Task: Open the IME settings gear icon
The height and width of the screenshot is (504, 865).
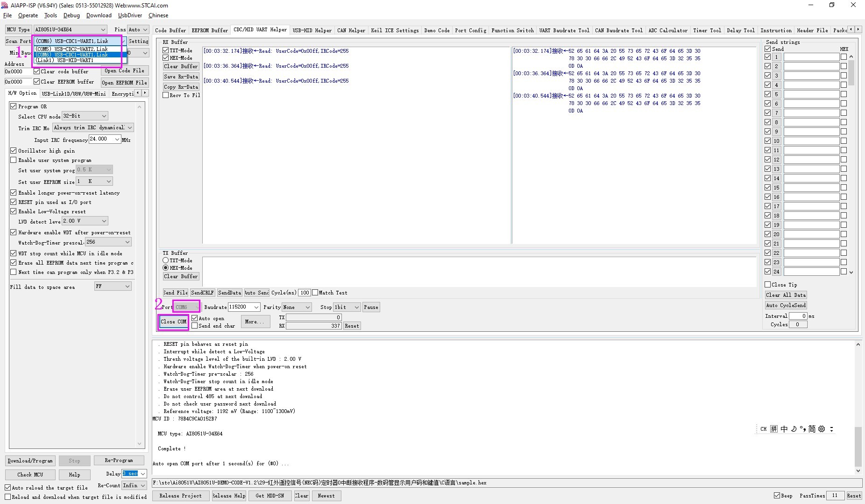Action: (822, 429)
